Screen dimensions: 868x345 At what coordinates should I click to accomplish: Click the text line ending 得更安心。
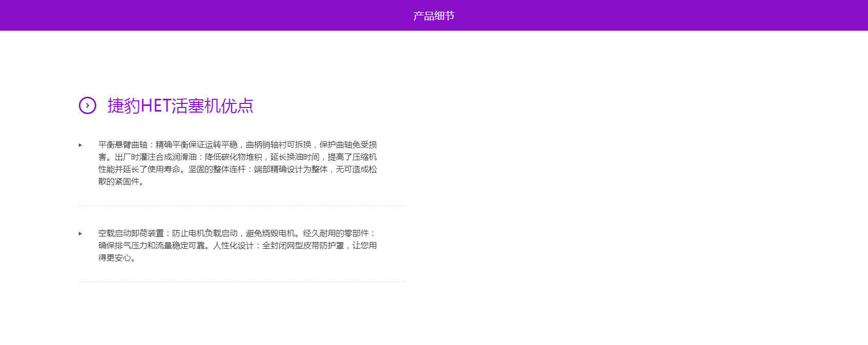coord(118,258)
